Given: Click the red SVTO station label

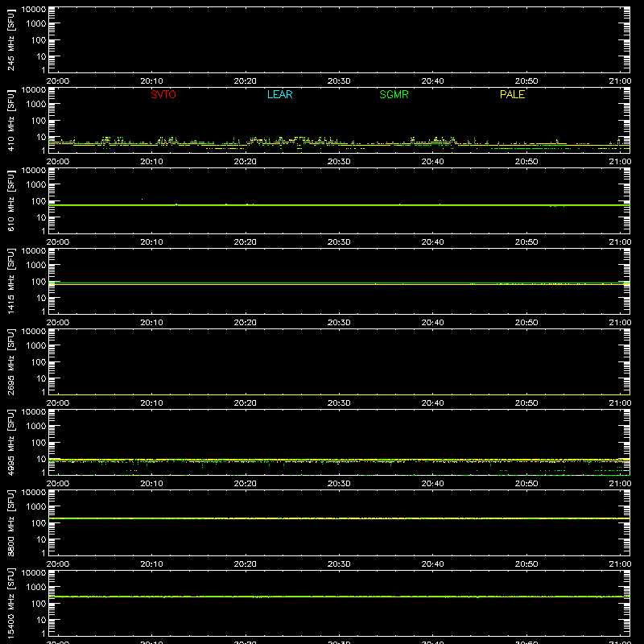Looking at the screenshot, I should coord(163,94).
